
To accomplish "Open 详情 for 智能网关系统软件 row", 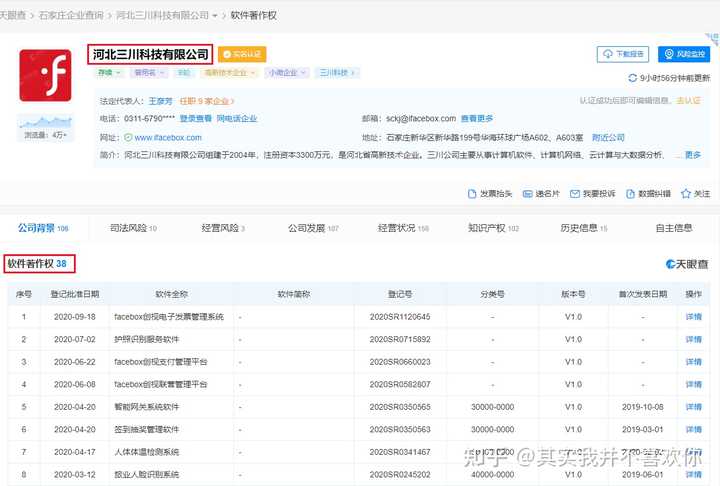I will click(x=693, y=407).
